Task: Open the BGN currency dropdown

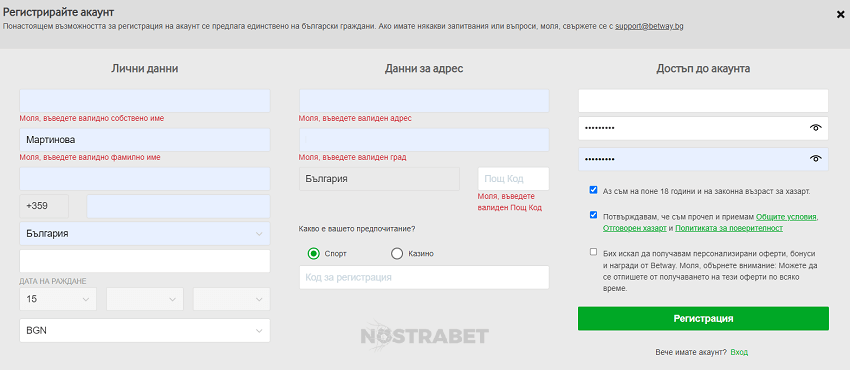Action: [x=145, y=330]
